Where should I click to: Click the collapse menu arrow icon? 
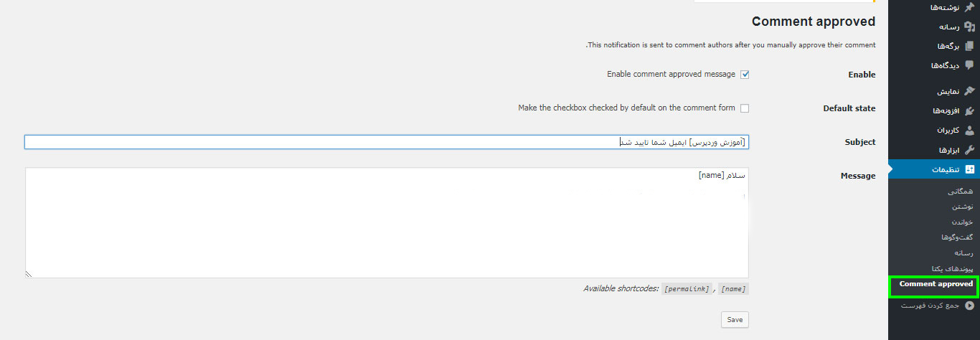[969, 306]
